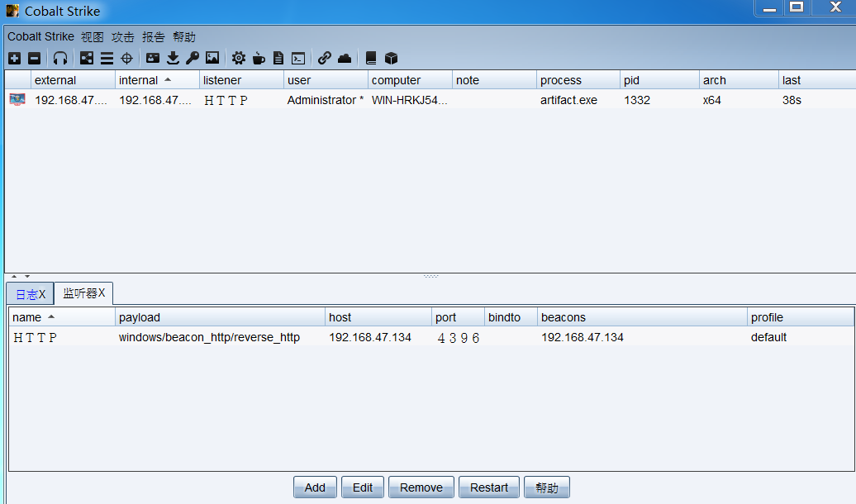Click the Edit listener button
This screenshot has height=504, width=856.
[363, 487]
